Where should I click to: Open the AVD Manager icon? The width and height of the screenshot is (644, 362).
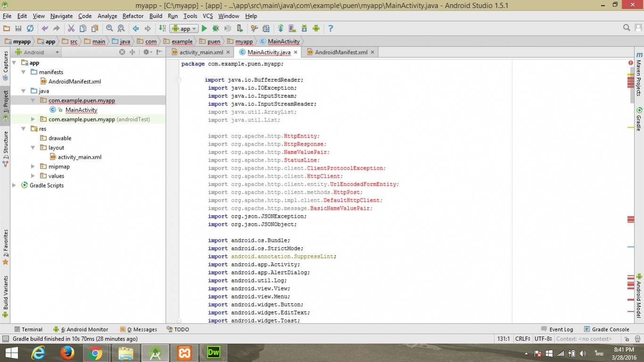[x=292, y=29]
